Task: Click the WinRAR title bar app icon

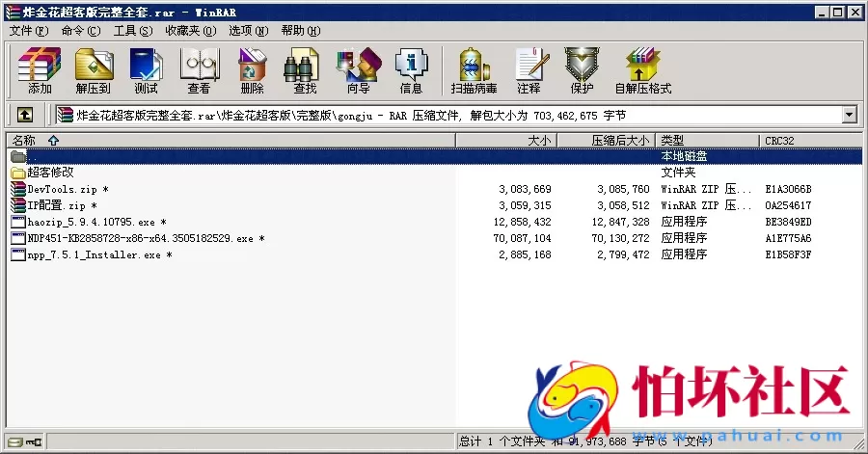Action: tap(13, 12)
